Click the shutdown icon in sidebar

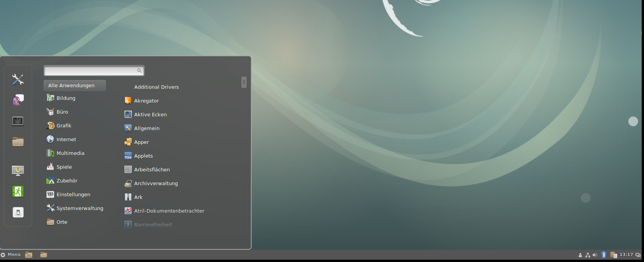click(18, 212)
